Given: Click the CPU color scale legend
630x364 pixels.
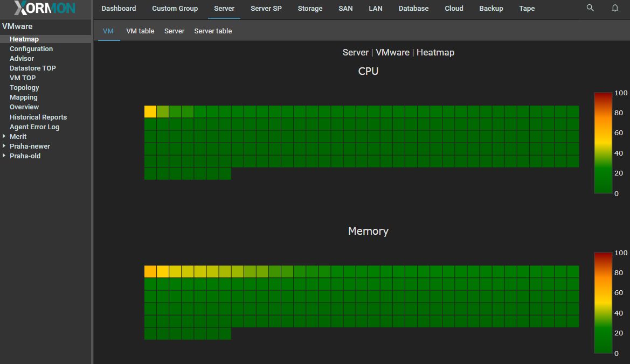Looking at the screenshot, I should 603,142.
